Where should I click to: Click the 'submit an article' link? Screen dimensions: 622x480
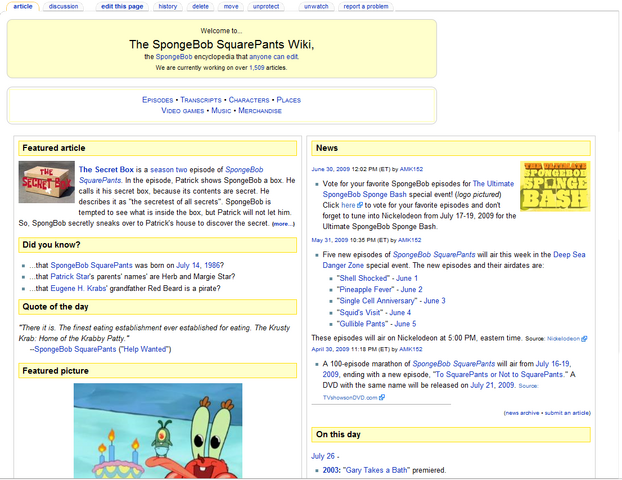coord(567,413)
